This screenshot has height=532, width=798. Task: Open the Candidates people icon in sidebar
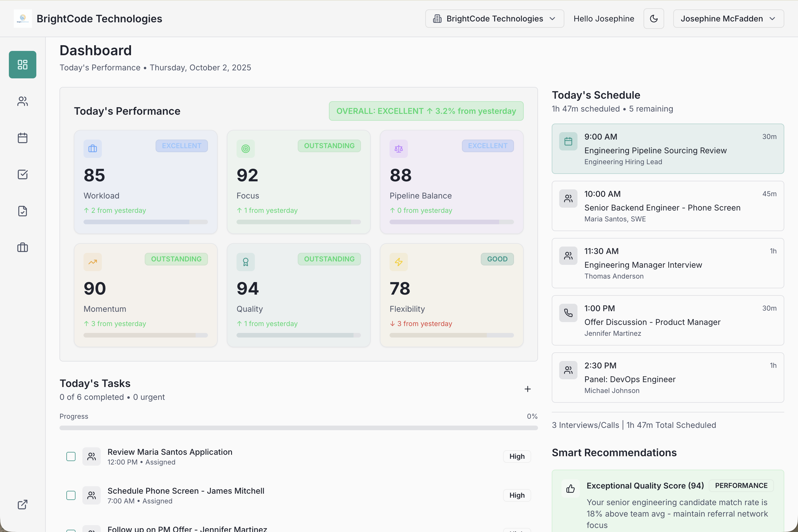[22, 101]
